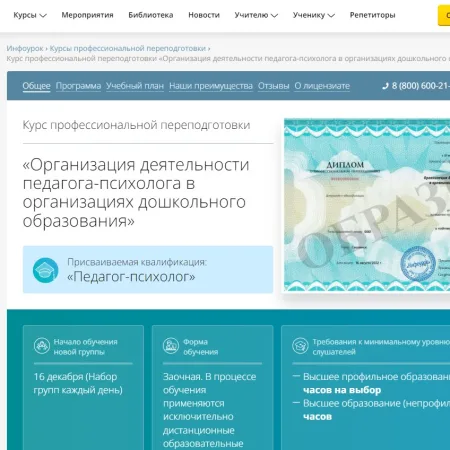
Task: Open the Библиотека menu item
Action: click(151, 15)
